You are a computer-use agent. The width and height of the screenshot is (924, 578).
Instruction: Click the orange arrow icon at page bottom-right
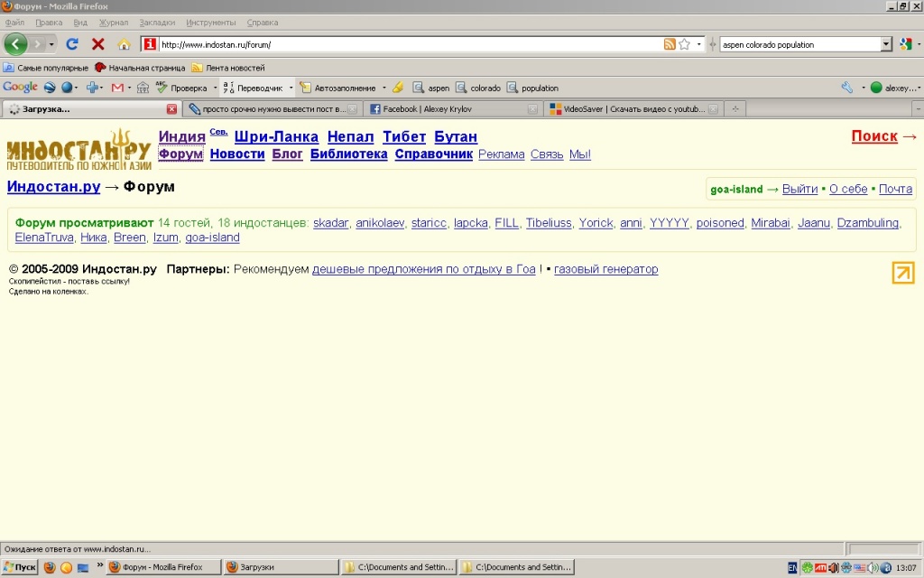point(902,273)
